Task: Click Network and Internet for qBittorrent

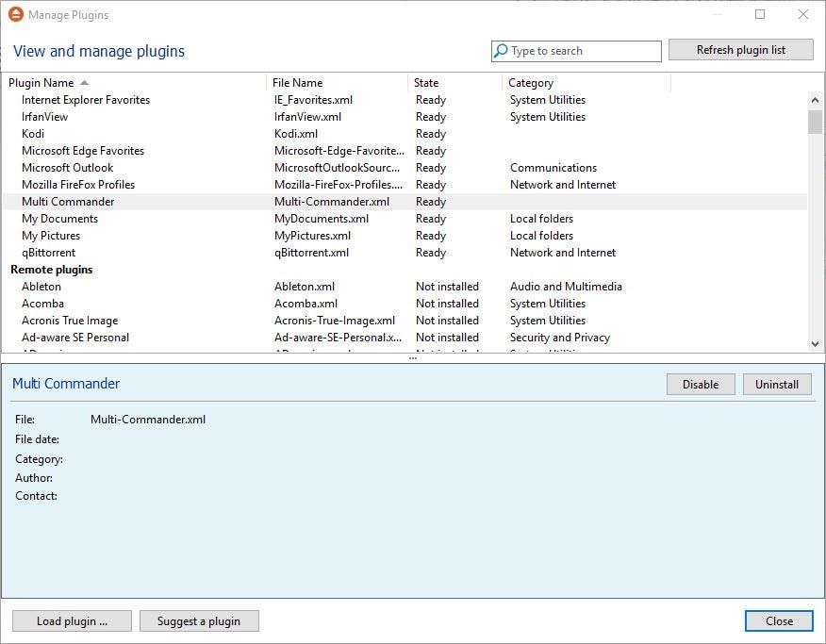Action: click(563, 253)
